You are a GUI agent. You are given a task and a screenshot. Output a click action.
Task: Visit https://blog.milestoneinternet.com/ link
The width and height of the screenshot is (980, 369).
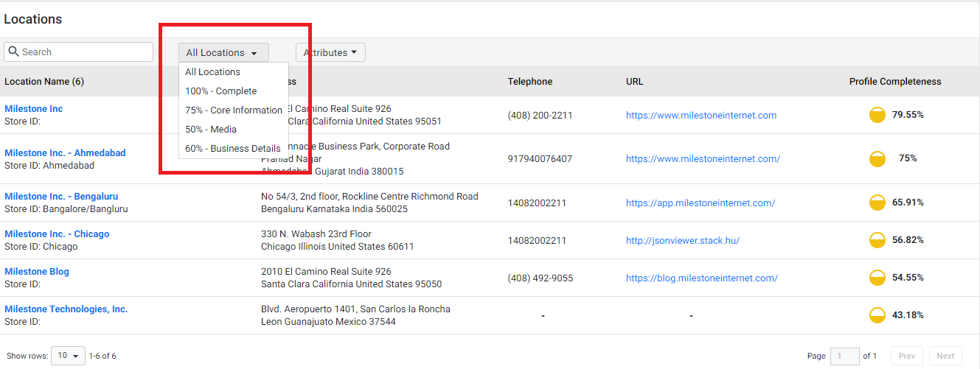tap(702, 278)
